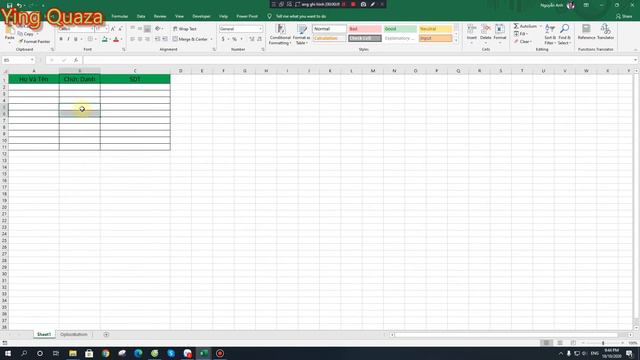This screenshot has width=640, height=360.
Task: Apply the Neutral cell style
Action: tap(436, 29)
